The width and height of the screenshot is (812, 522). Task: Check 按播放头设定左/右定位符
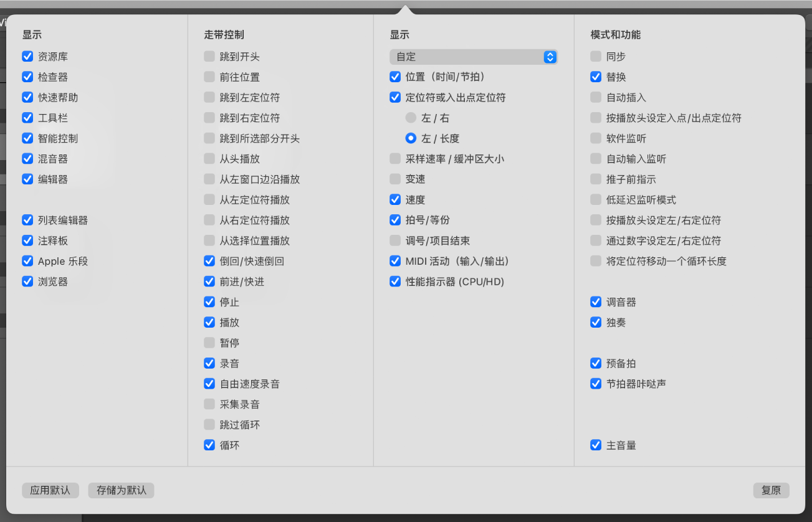tap(596, 220)
